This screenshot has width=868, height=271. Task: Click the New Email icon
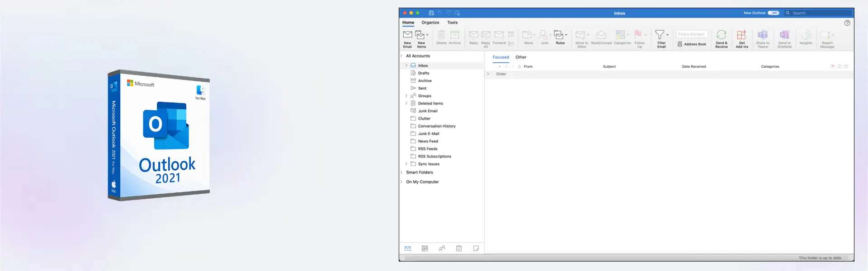(407, 35)
